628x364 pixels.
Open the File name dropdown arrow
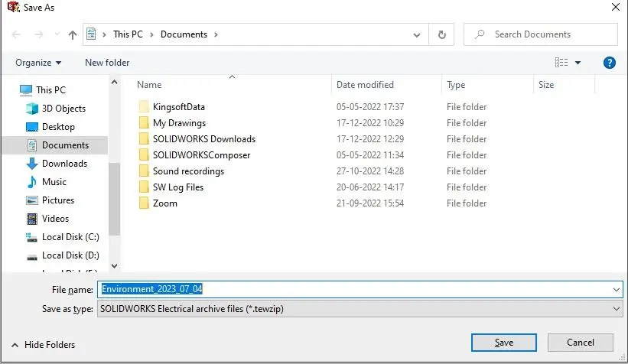click(x=616, y=289)
